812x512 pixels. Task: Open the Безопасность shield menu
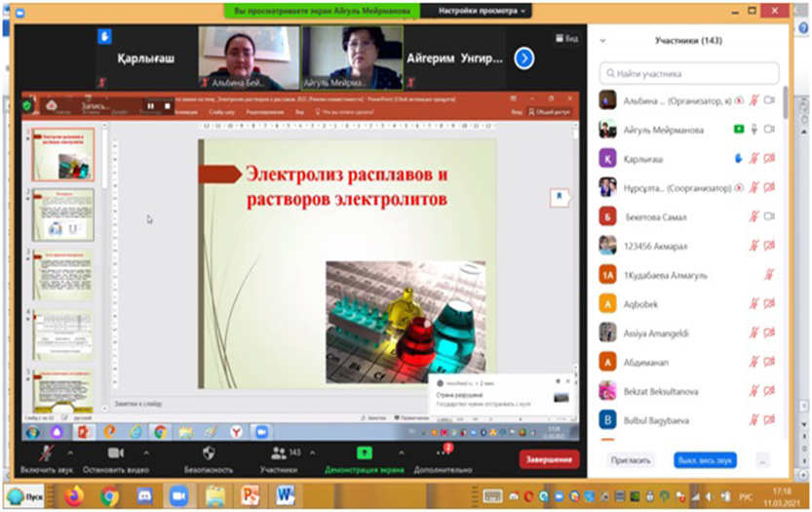[209, 458]
